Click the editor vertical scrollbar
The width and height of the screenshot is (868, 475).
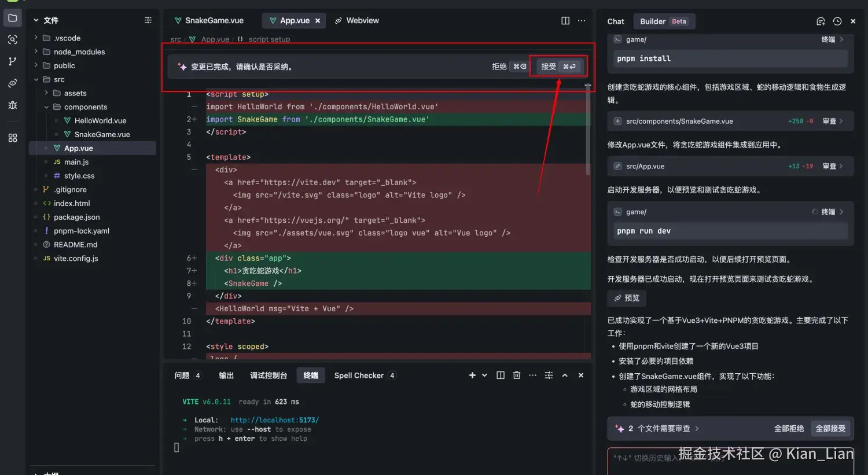click(588, 130)
